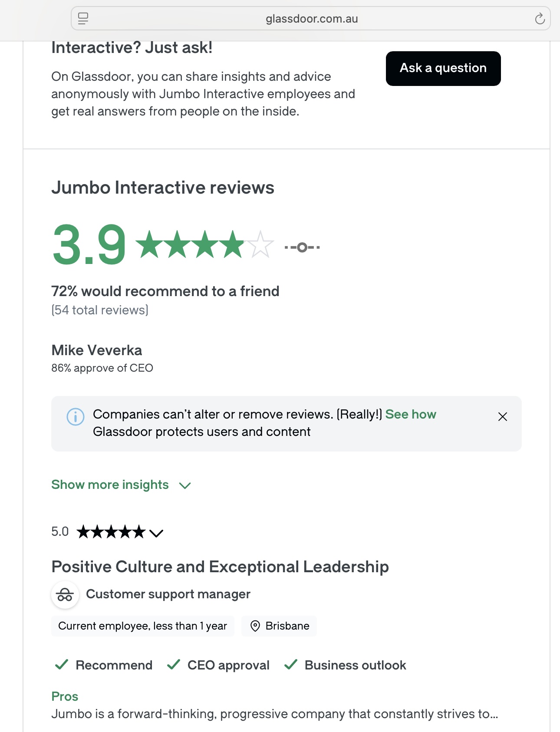The width and height of the screenshot is (560, 732).
Task: Click the Recommend checkmark
Action: 62,665
